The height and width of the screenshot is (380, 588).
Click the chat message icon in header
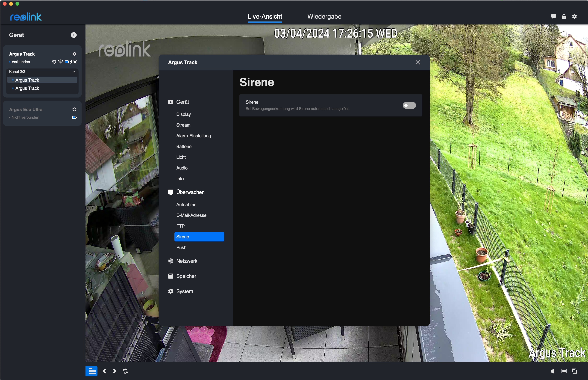(553, 16)
